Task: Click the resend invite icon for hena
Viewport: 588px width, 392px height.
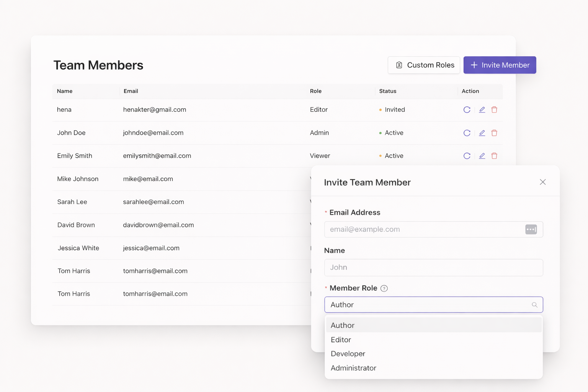Action: tap(467, 110)
